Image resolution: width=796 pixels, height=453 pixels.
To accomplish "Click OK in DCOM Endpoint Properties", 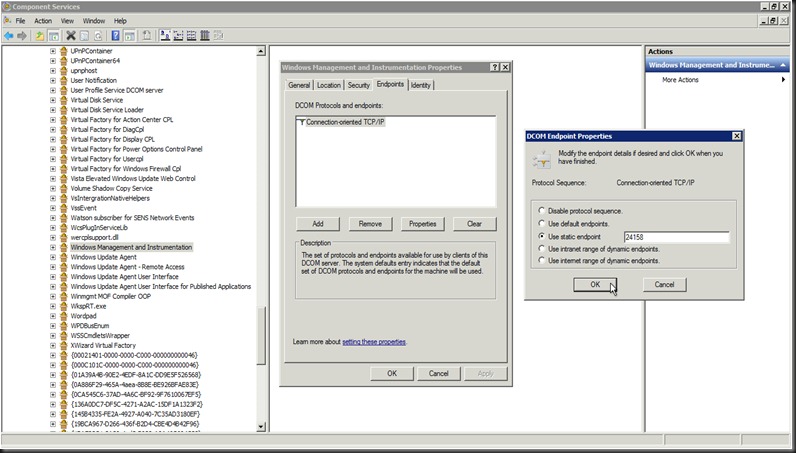I will [x=595, y=284].
